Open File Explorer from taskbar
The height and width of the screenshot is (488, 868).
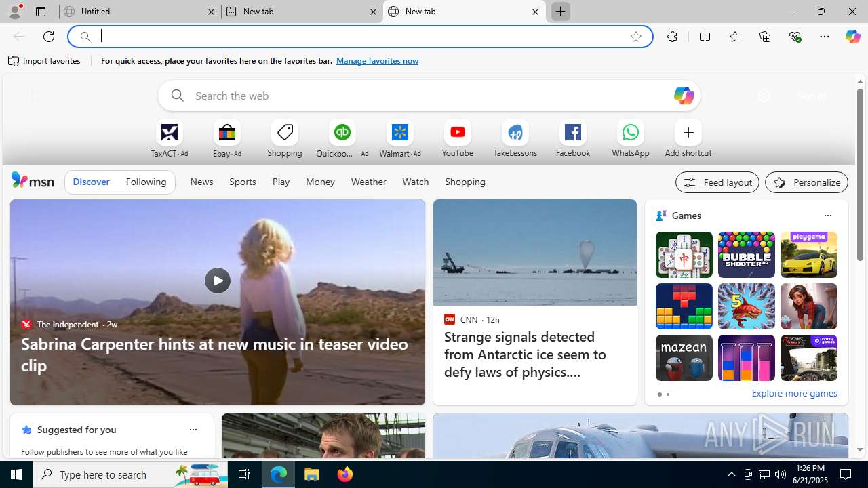tap(312, 474)
